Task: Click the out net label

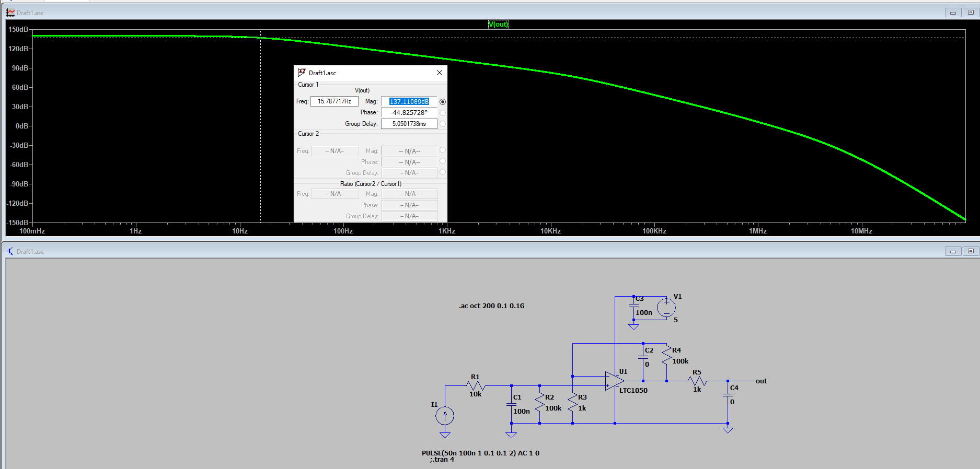Action: tap(762, 381)
